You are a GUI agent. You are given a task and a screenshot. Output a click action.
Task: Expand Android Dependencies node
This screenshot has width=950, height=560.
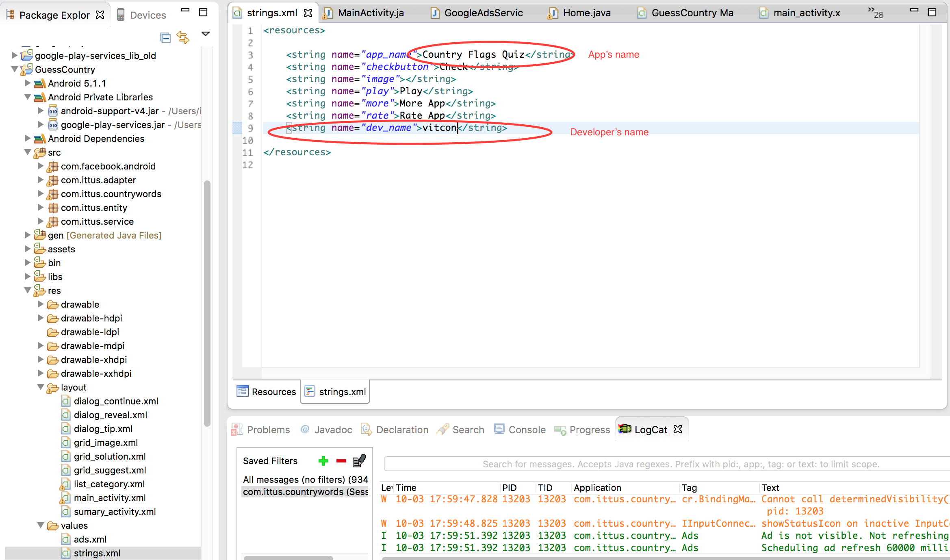(28, 138)
